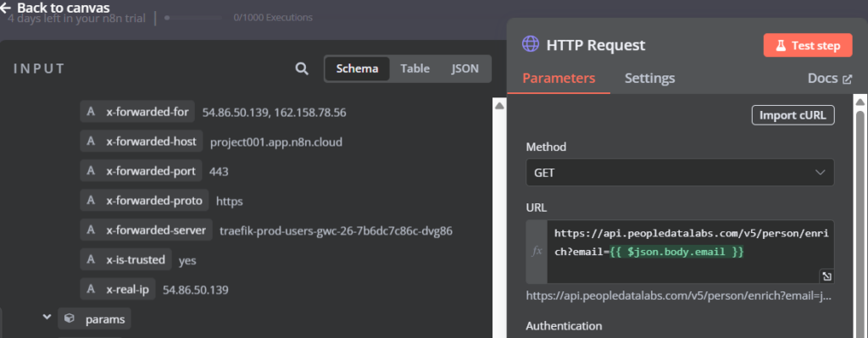Click the flask icon in Test step

click(781, 46)
